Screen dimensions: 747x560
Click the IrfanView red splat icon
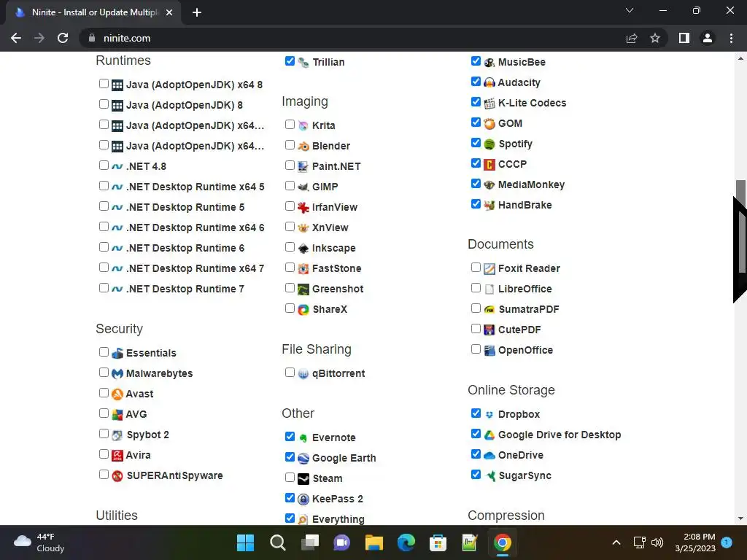pyautogui.click(x=303, y=208)
